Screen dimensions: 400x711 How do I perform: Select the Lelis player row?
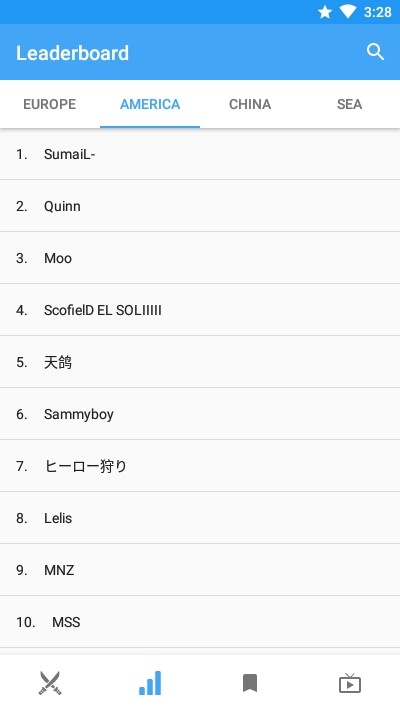pos(200,518)
